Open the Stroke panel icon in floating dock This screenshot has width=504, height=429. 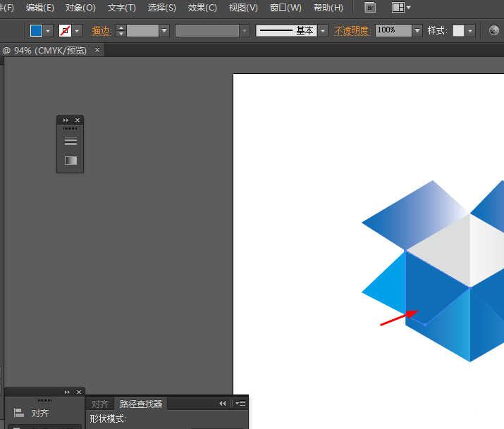(x=70, y=141)
